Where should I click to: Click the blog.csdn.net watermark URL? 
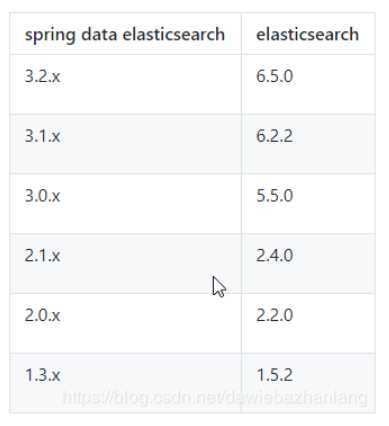pyautogui.click(x=215, y=397)
